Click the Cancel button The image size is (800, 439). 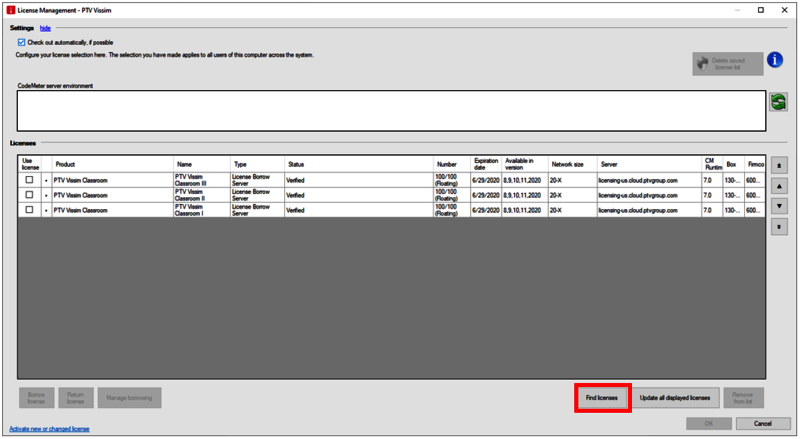click(764, 424)
